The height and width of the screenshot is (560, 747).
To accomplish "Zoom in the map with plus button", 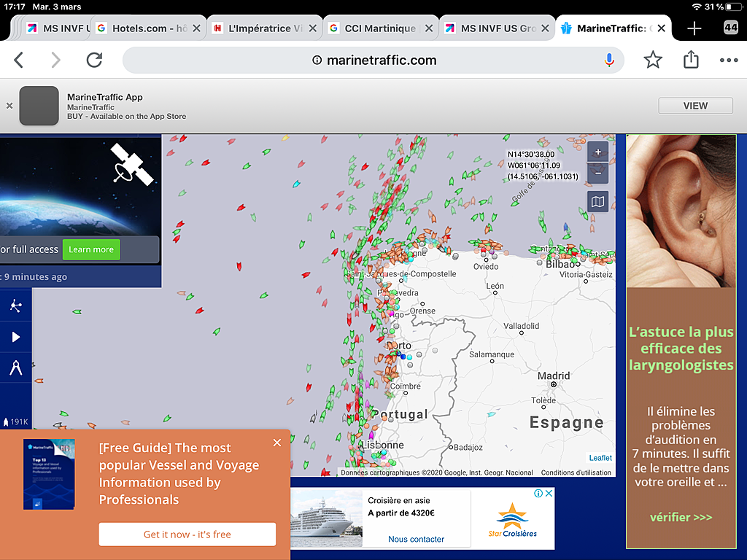I will coord(598,152).
